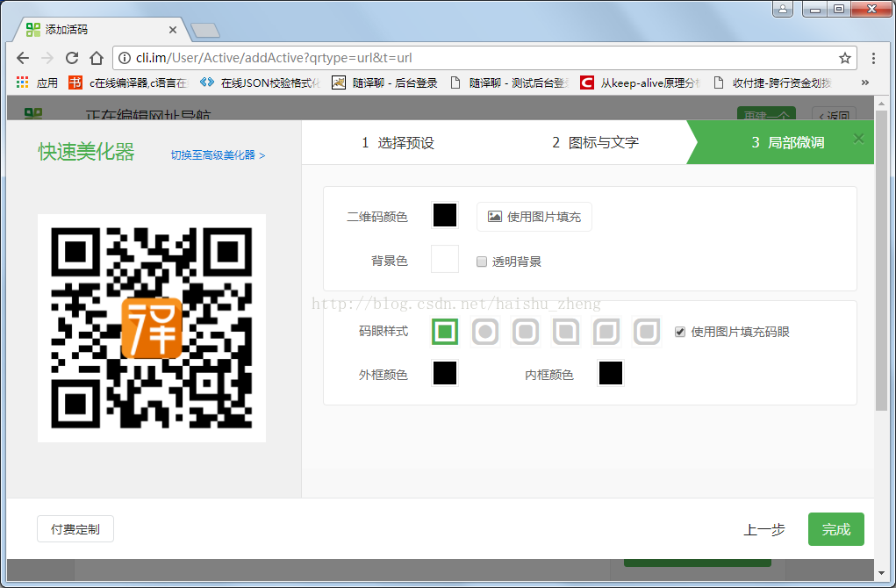
Task: Bookmark this page with the star icon
Action: pos(844,58)
